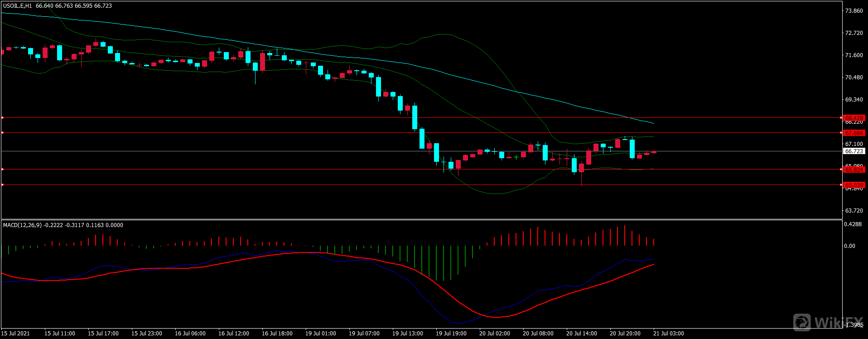The image size is (868, 339).
Task: Click the current price 66.723 label
Action: [x=854, y=151]
